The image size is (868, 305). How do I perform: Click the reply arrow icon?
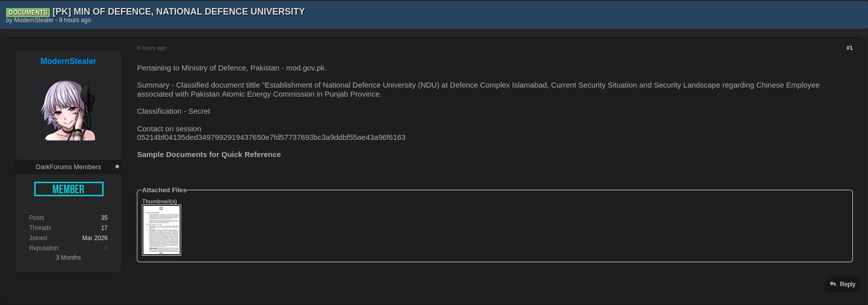tap(833, 284)
